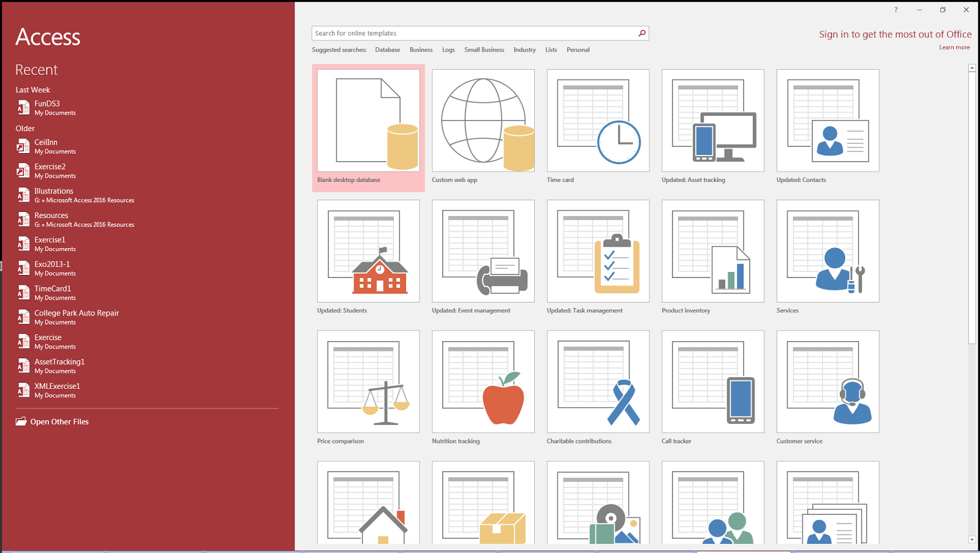The width and height of the screenshot is (980, 553).
Task: Choose the Nutrition tracking template
Action: point(483,382)
